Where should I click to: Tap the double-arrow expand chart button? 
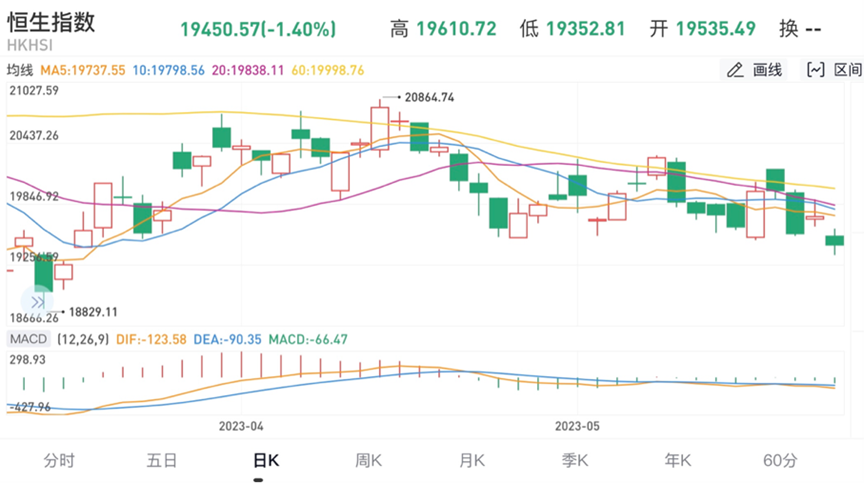click(37, 302)
